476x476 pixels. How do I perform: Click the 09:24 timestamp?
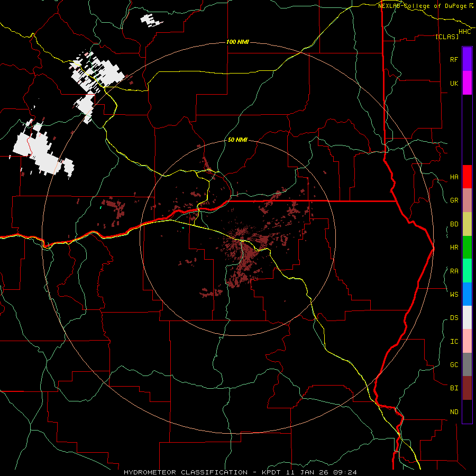click(344, 472)
